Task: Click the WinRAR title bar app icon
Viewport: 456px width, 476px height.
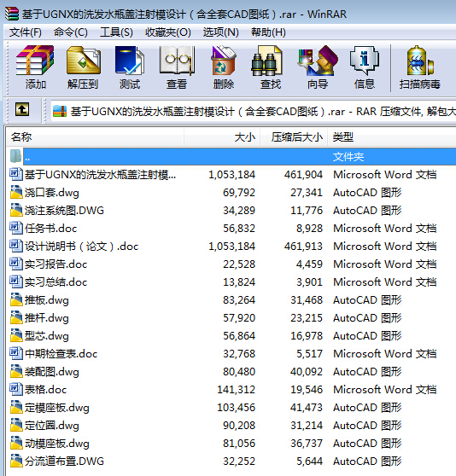Action: click(12, 14)
